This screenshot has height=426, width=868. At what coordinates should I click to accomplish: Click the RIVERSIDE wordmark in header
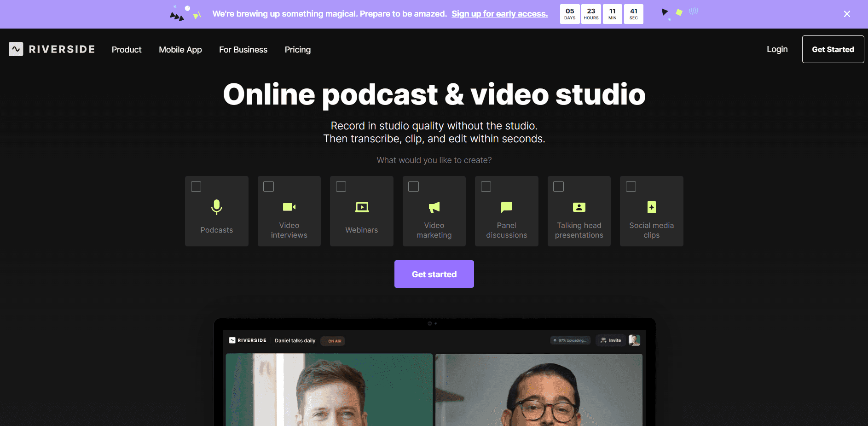coord(62,49)
